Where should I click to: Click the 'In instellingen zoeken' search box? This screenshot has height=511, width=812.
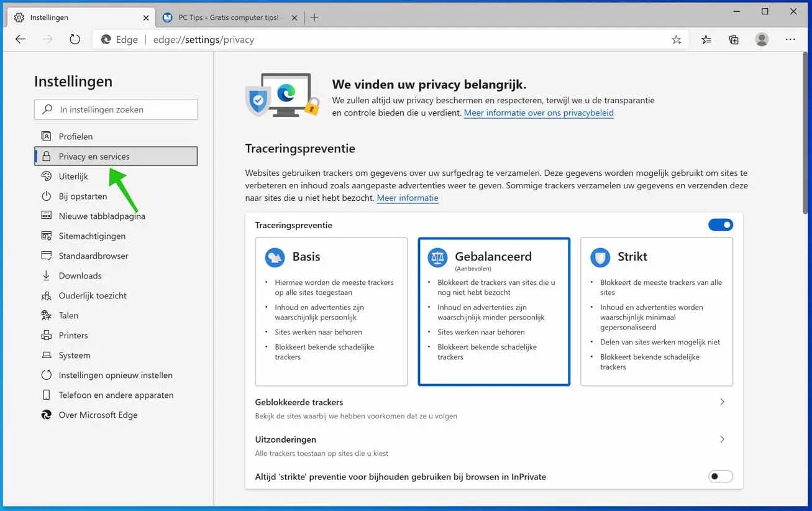tap(116, 109)
